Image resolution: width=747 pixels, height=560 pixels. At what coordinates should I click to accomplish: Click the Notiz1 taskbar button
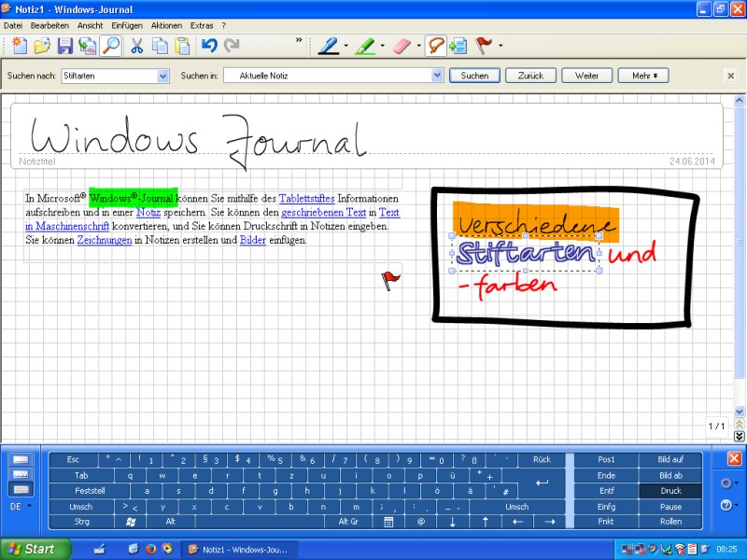[x=240, y=550]
